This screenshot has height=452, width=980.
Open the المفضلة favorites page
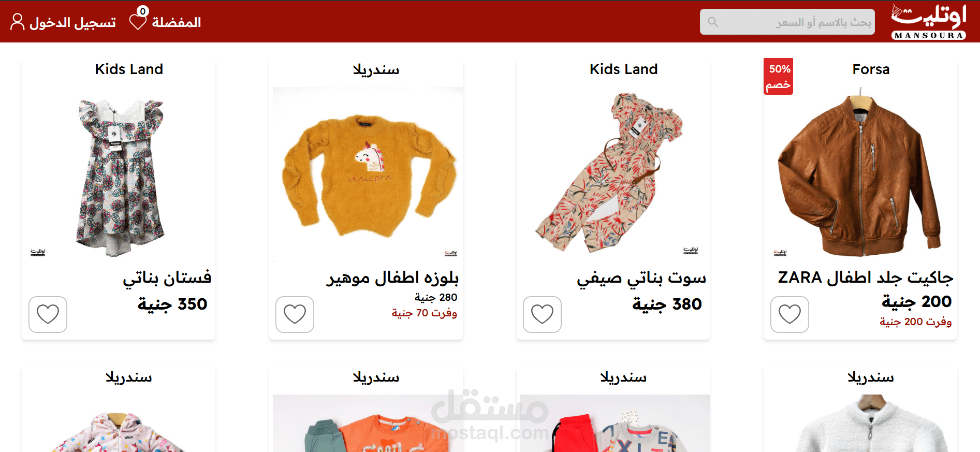point(177,22)
